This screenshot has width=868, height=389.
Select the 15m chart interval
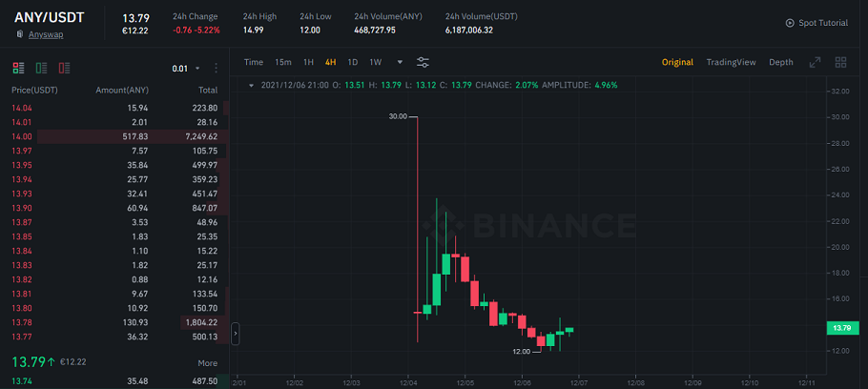283,62
